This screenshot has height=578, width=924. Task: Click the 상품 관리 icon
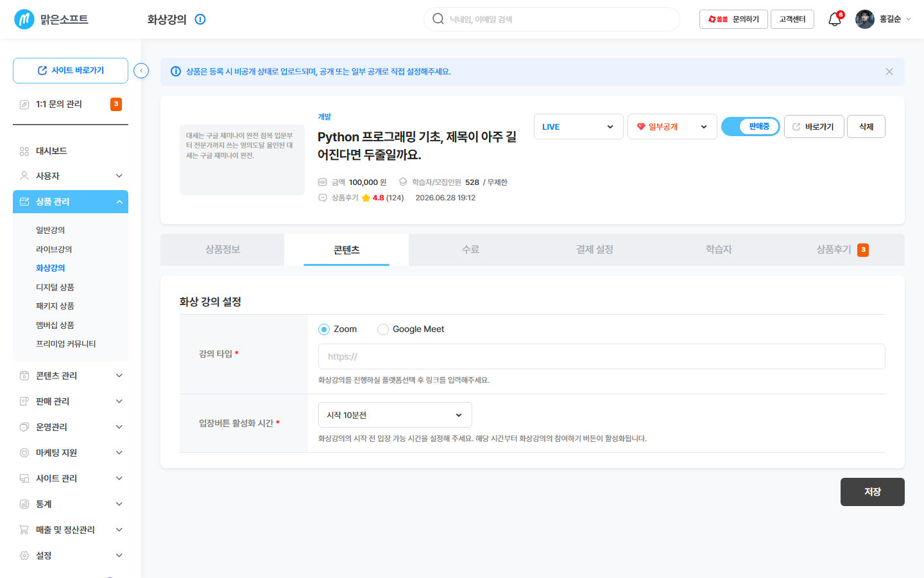pyautogui.click(x=24, y=202)
